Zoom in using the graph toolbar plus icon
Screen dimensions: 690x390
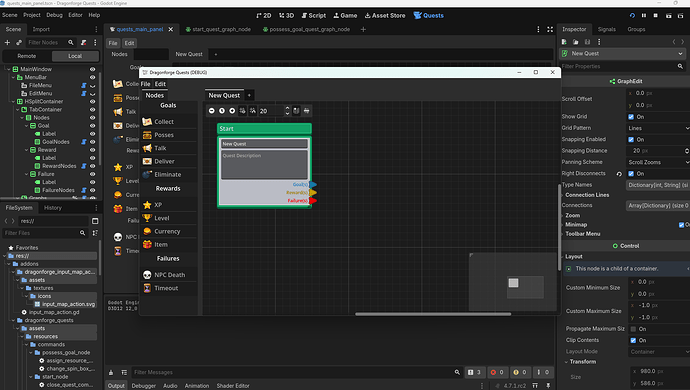(232, 111)
